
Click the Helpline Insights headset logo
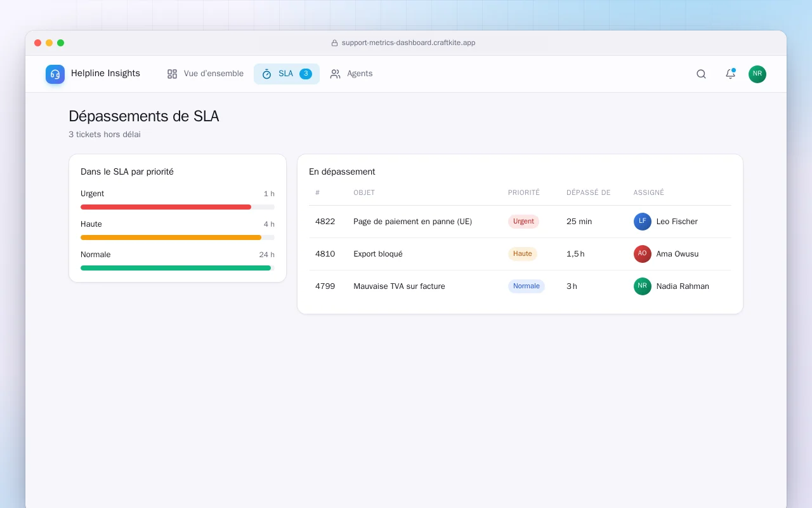tap(55, 74)
